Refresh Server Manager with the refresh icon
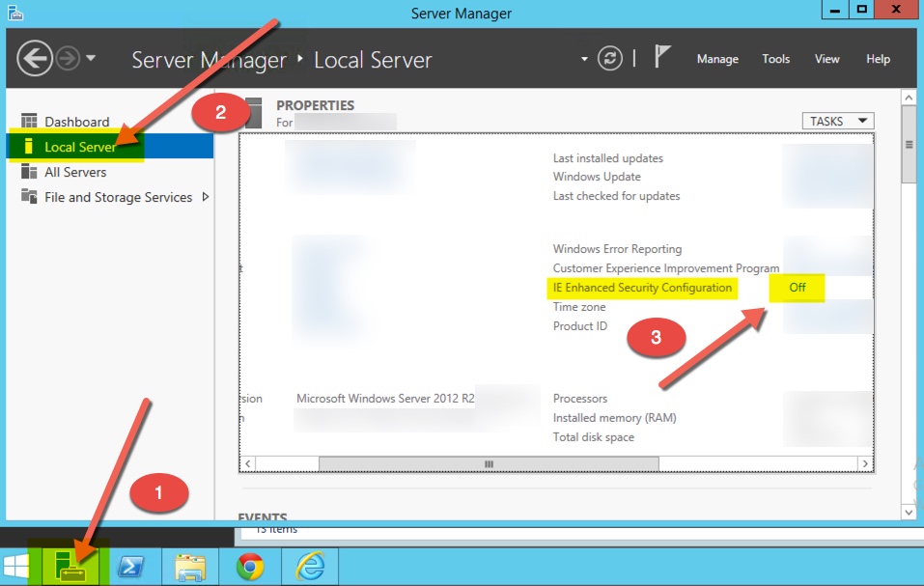The width and height of the screenshot is (924, 586). (610, 58)
